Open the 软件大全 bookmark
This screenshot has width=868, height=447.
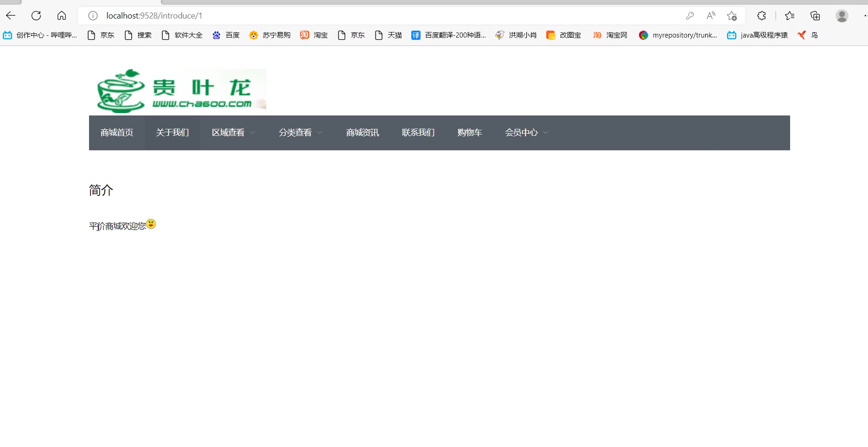tap(182, 35)
